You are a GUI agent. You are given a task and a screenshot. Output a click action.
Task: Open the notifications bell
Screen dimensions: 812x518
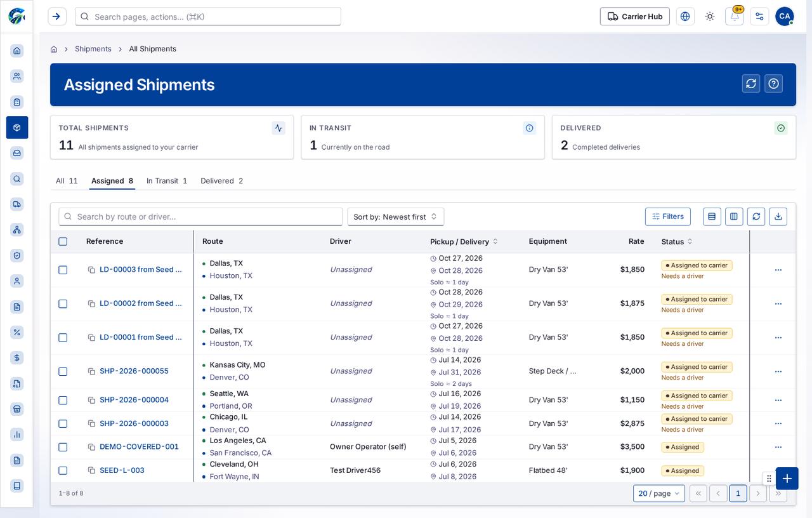735,17
